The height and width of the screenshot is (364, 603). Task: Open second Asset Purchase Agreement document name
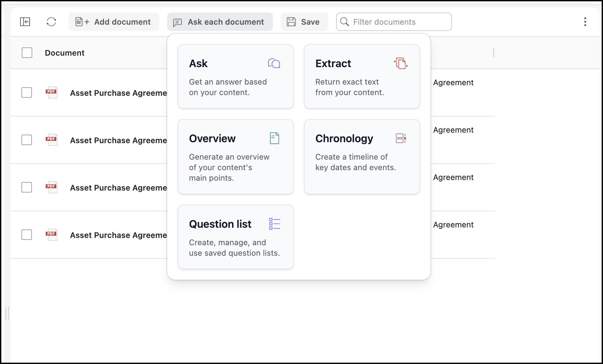[118, 140]
